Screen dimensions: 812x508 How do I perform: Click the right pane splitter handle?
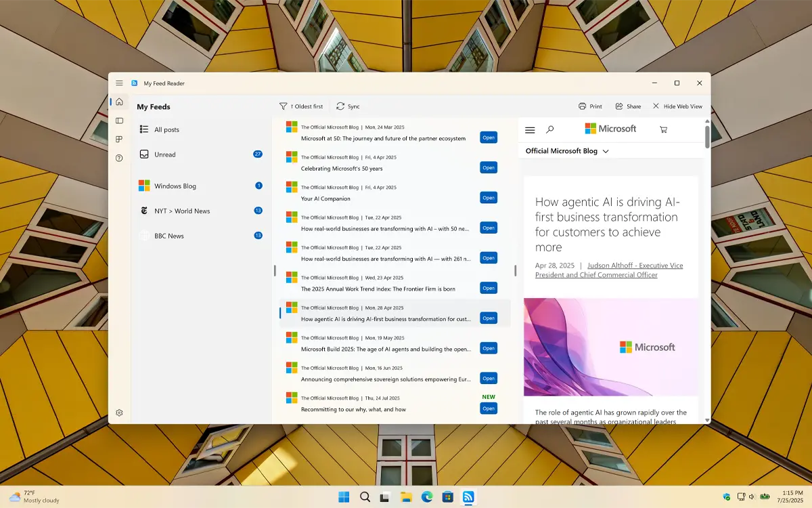(x=516, y=270)
